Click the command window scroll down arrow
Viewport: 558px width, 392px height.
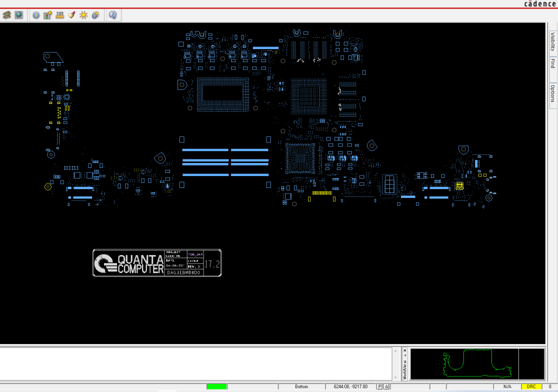click(x=395, y=378)
